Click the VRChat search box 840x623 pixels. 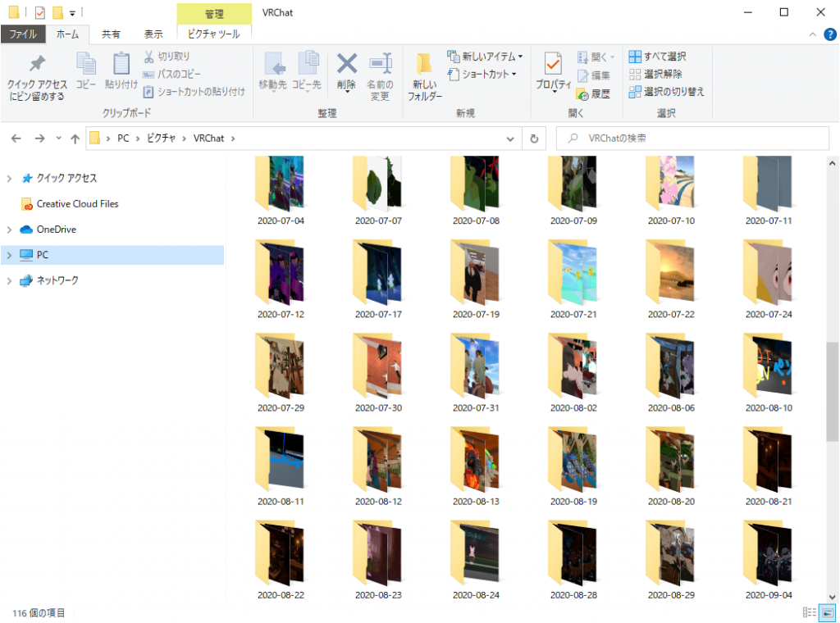[692, 139]
